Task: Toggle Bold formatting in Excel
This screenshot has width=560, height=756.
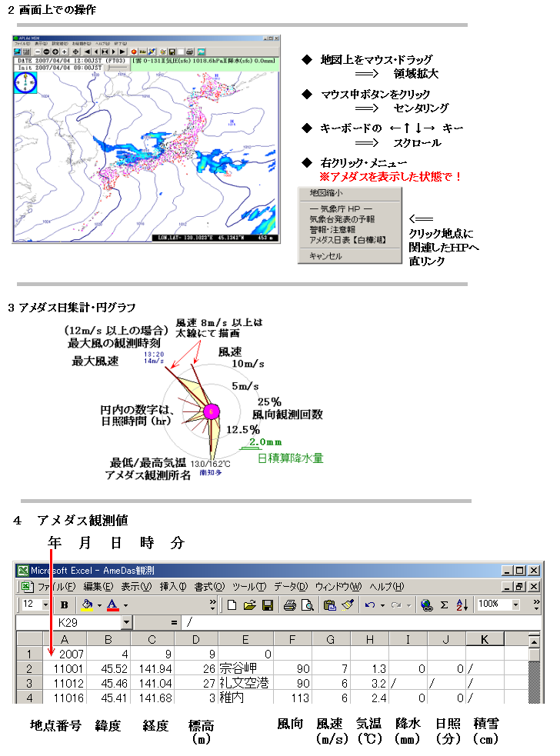Action: click(x=64, y=604)
